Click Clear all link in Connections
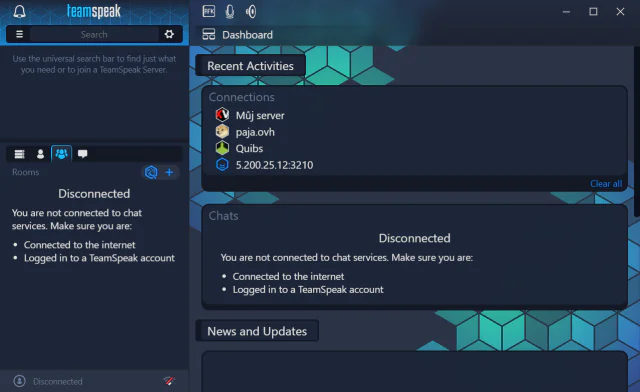Viewport: 640px width, 392px height. 606,184
